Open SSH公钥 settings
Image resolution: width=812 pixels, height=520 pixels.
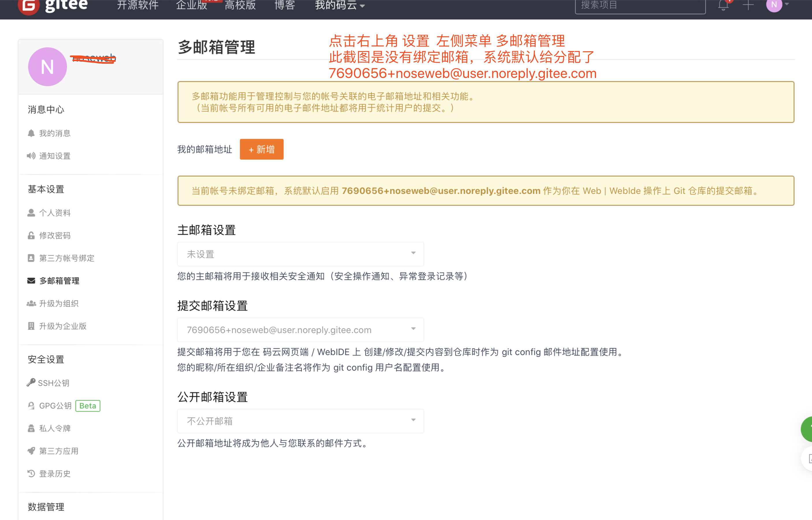(53, 383)
